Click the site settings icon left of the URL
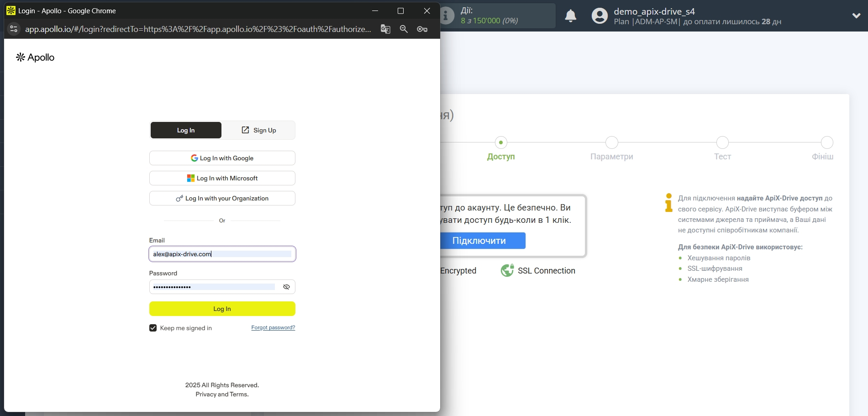Screen dimensions: 868x416 coord(14,29)
